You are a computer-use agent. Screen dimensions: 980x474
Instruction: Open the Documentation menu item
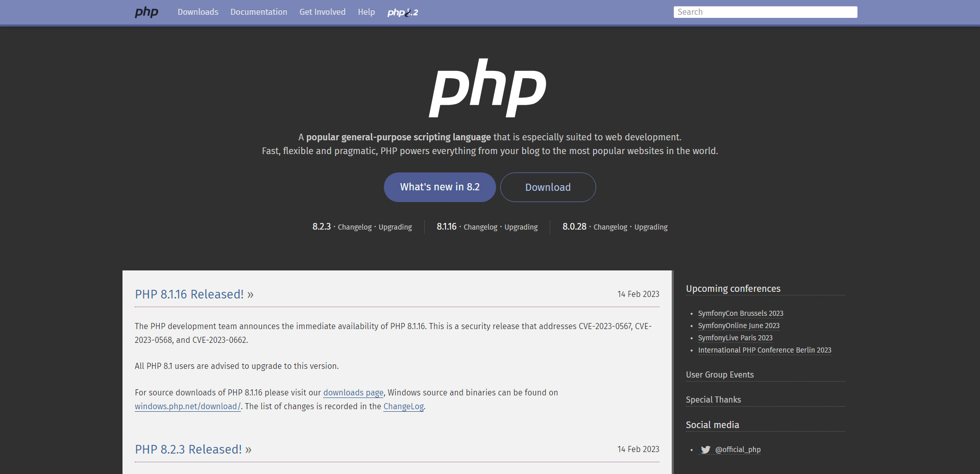pos(258,12)
